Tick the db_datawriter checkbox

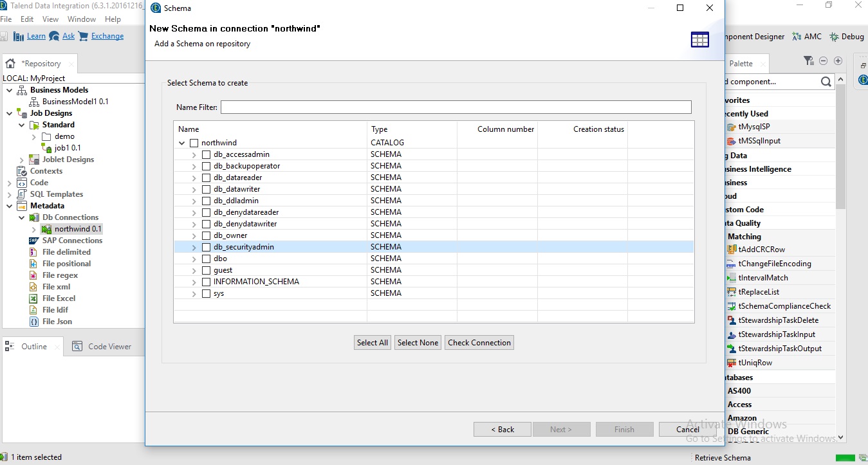coord(206,189)
